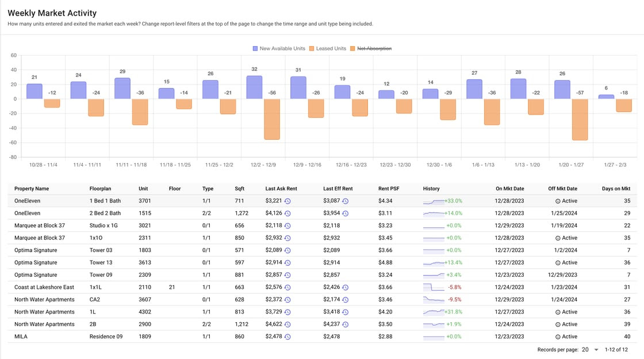Screen dimensions: 644x359
Task: Open history icon beside $2,576
Action: [287, 288]
